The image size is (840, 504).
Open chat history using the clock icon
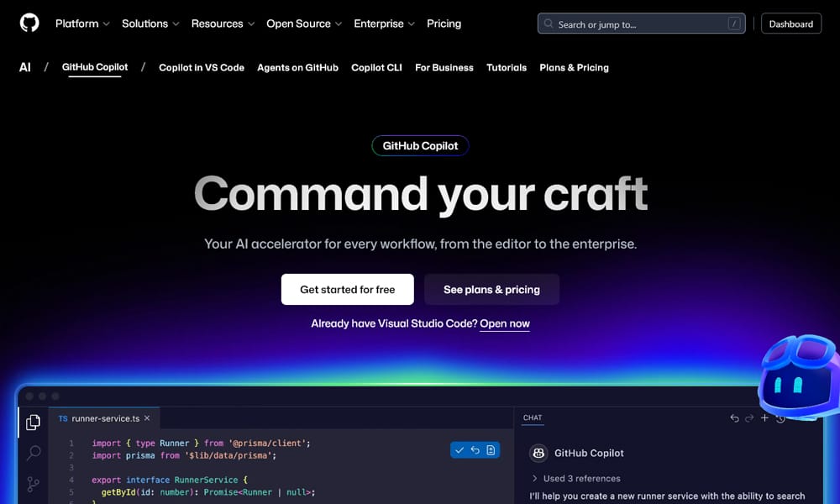[781, 417]
